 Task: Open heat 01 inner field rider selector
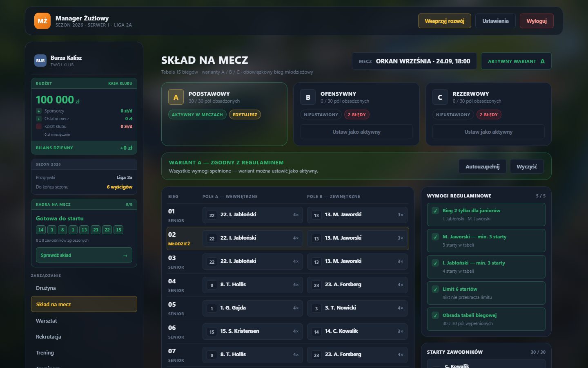tap(253, 215)
